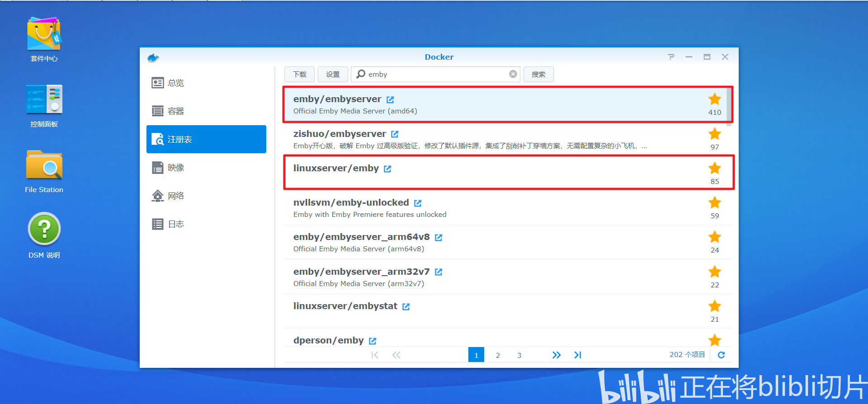Click the star icon for linuxserver/emby
The width and height of the screenshot is (868, 404).
tap(715, 168)
